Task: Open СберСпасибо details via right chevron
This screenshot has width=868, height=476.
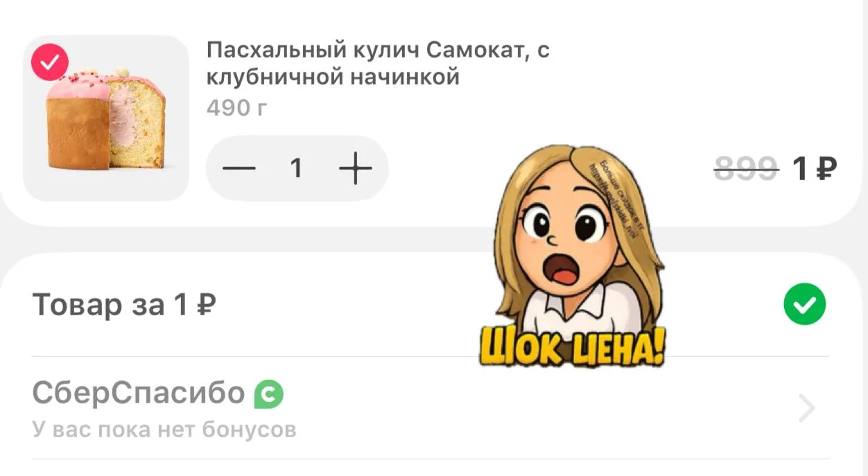Action: point(806,408)
